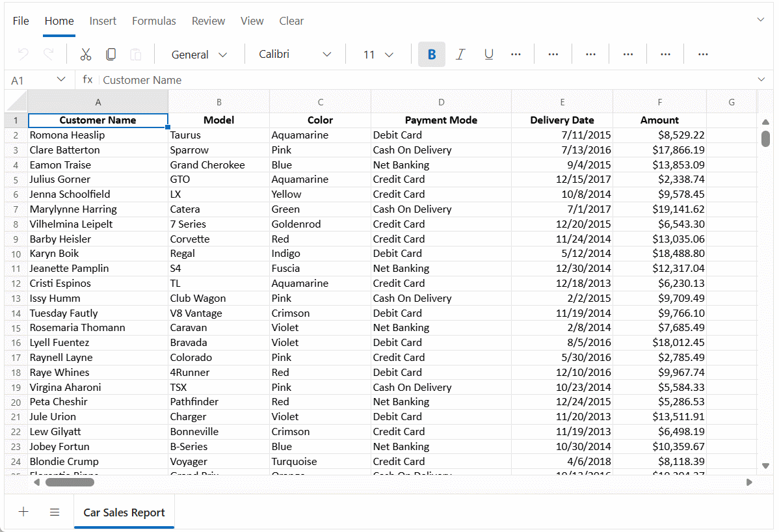This screenshot has width=779, height=532.
Task: Select the date 12/30/2014
Action: 562,268
